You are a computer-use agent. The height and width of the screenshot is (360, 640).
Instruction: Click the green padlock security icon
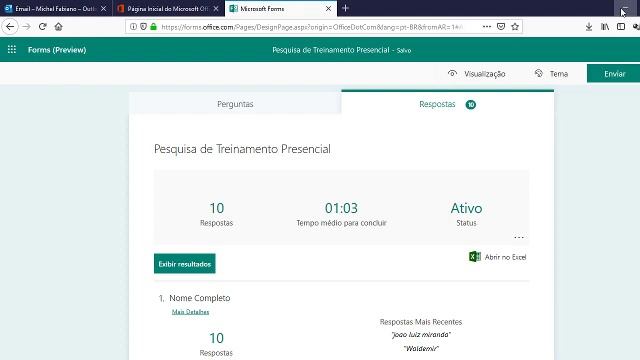[x=153, y=27]
